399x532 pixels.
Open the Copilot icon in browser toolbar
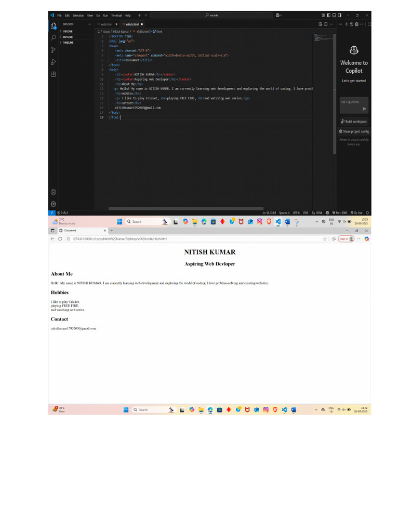[x=367, y=239]
